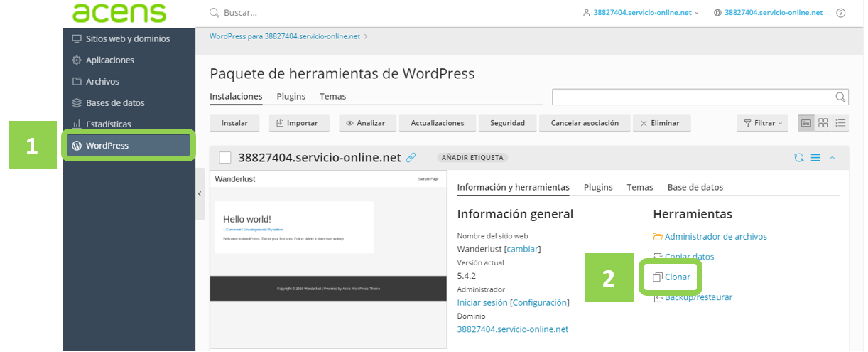Image resolution: width=868 pixels, height=352 pixels.
Task: Click the version number 5.4.2
Action: coord(467,276)
